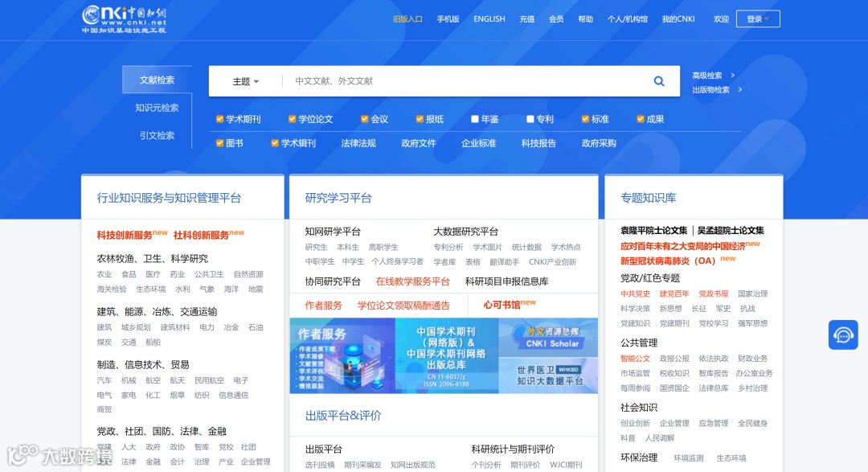Toggle the 成果 checkbox

pyautogui.click(x=641, y=119)
